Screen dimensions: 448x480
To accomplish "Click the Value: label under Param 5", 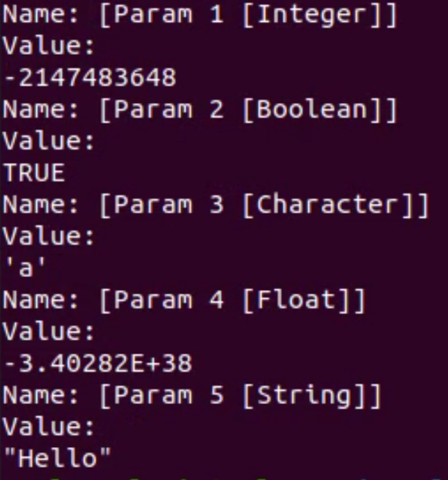I will pyautogui.click(x=49, y=427).
